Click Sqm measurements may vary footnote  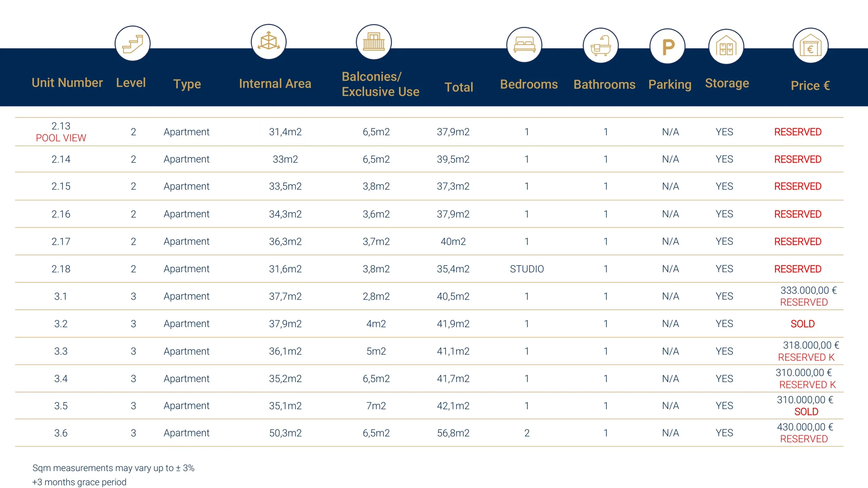(x=113, y=468)
